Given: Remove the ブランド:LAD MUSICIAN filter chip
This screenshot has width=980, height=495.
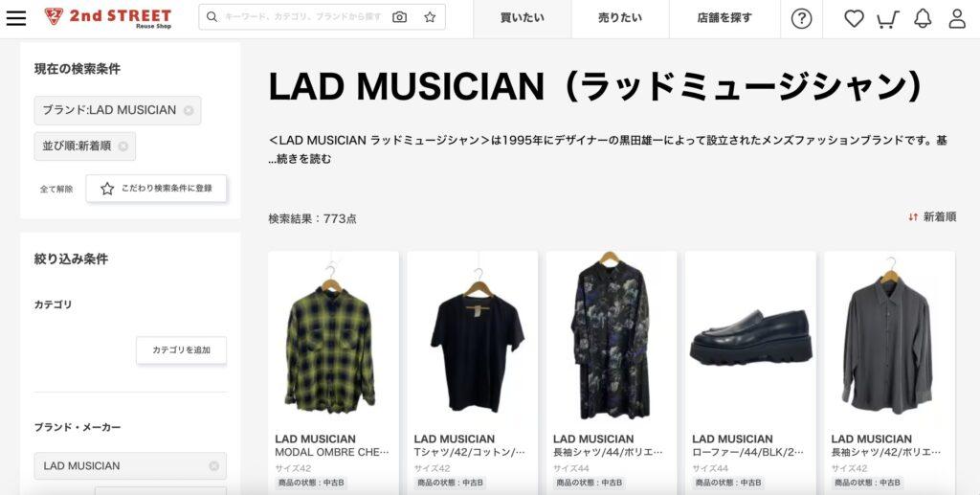Looking at the screenshot, I should pos(189,111).
